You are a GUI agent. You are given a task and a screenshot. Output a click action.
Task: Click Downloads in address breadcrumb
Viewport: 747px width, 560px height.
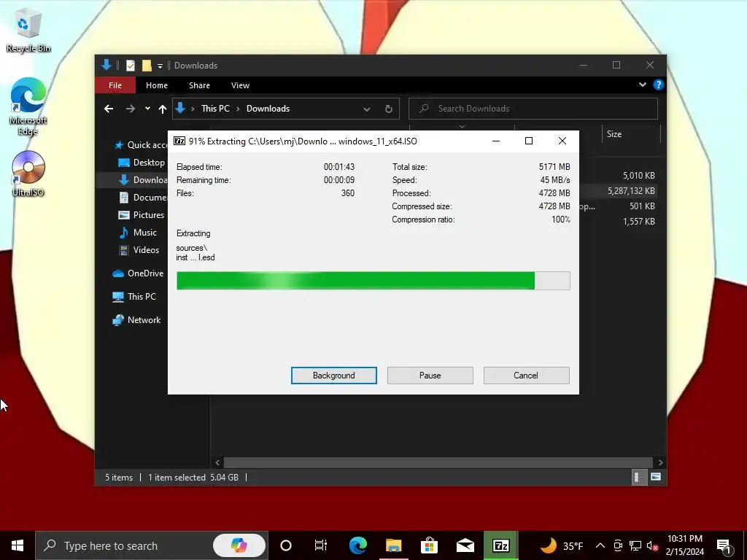tap(268, 109)
